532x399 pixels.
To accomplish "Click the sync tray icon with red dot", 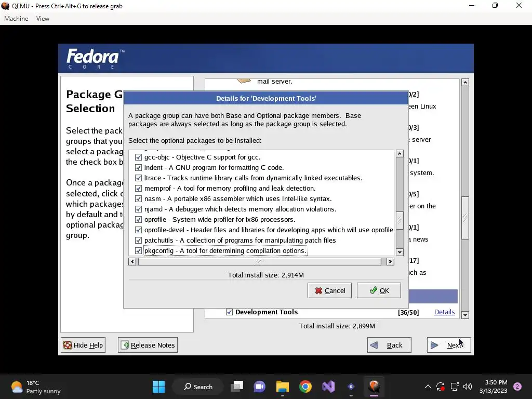I will (x=441, y=387).
